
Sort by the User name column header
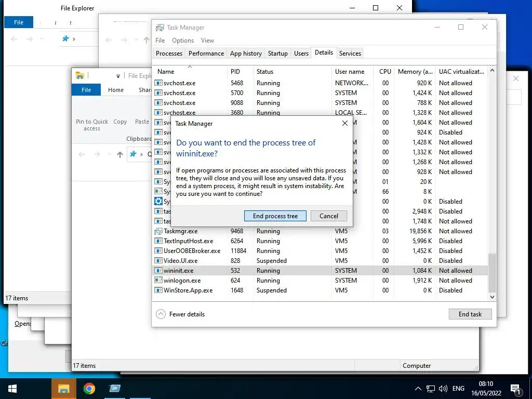352,72
